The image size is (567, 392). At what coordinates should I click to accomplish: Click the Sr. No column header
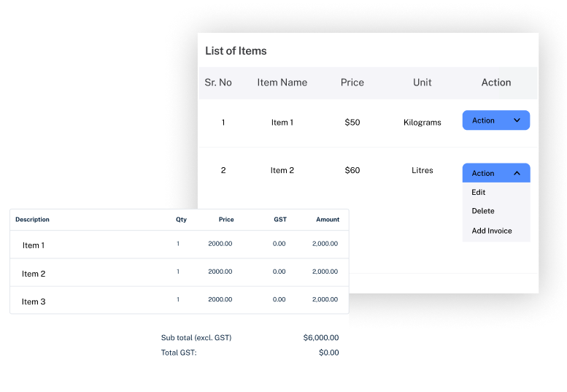click(218, 82)
